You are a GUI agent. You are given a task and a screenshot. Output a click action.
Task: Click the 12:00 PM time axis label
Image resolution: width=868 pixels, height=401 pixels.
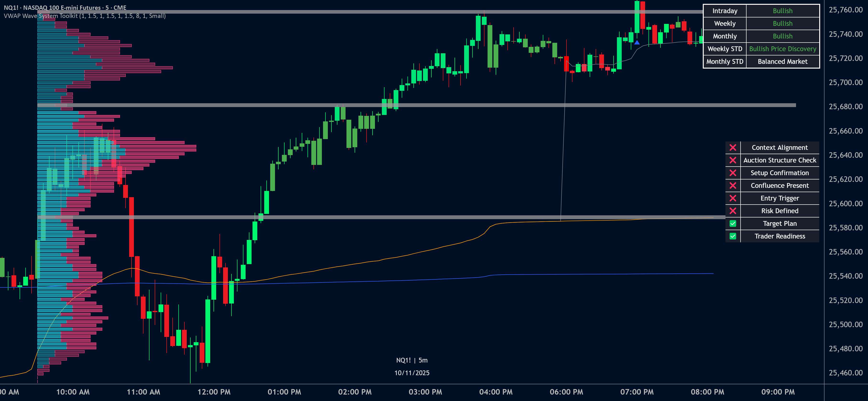214,392
